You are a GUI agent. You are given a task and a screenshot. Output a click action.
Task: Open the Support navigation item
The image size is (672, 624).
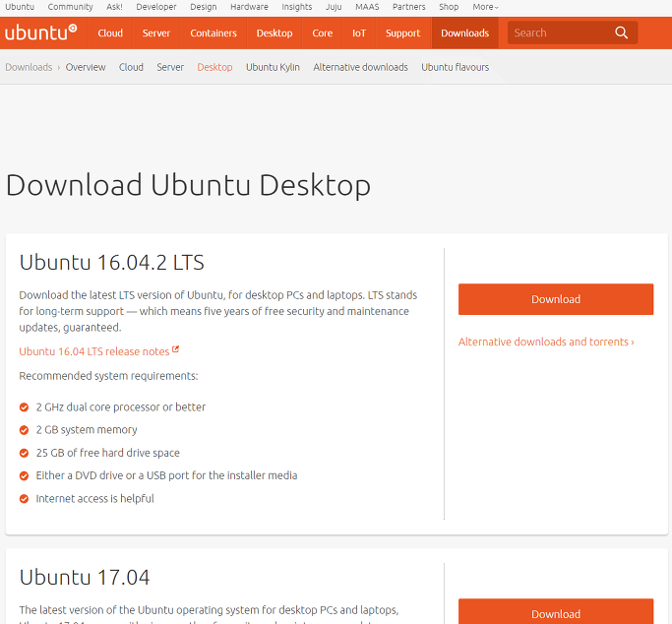(x=402, y=33)
